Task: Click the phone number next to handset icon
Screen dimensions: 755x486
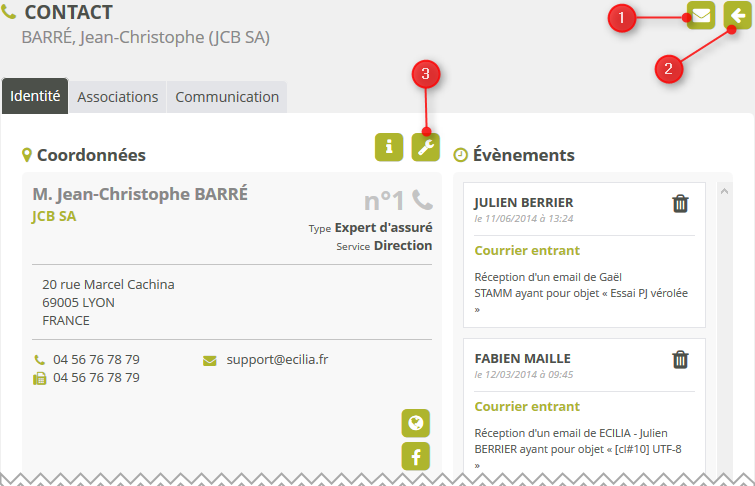Action: click(x=96, y=359)
